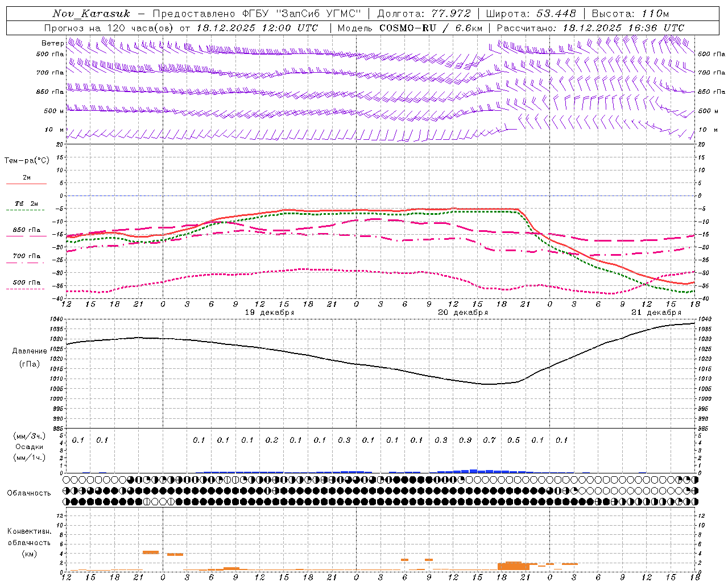Click the 1005 tick on the right pressure axis

pos(704,389)
